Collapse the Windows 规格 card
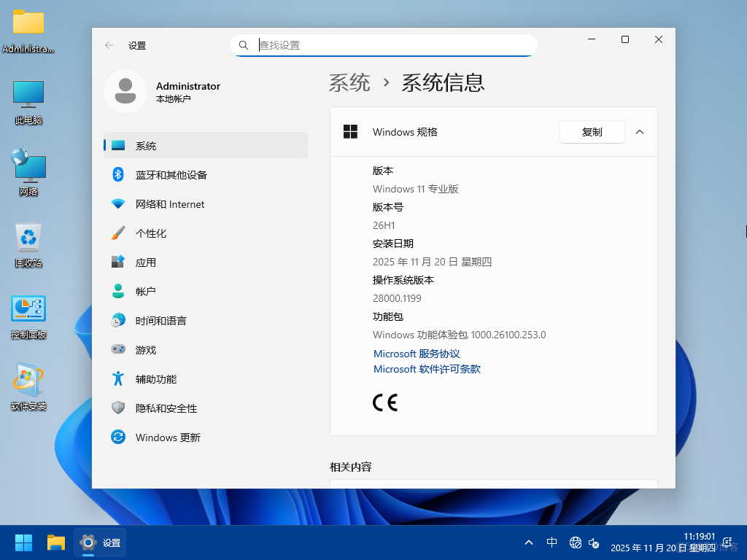 click(x=640, y=132)
